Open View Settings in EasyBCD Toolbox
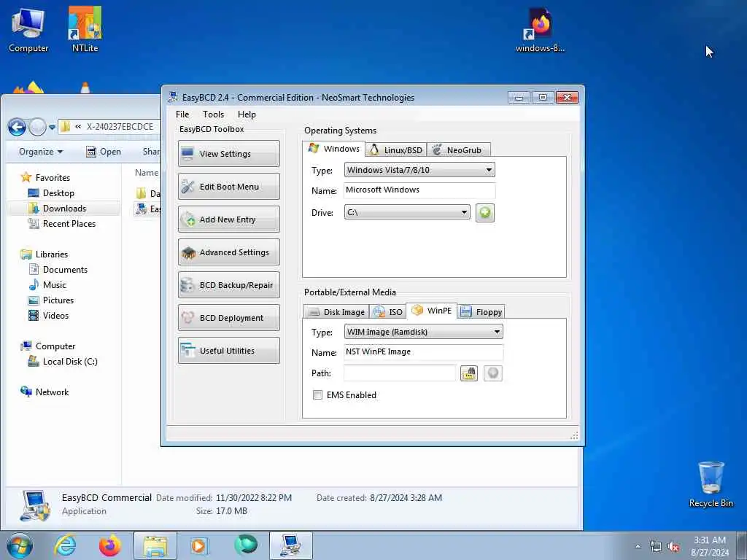Image resolution: width=747 pixels, height=560 pixels. coord(228,153)
